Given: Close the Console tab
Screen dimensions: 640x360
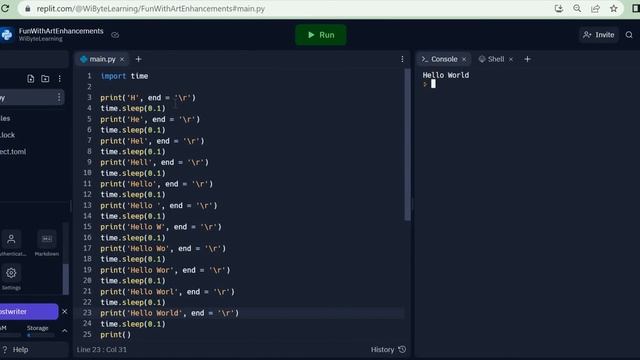Looking at the screenshot, I should (464, 60).
